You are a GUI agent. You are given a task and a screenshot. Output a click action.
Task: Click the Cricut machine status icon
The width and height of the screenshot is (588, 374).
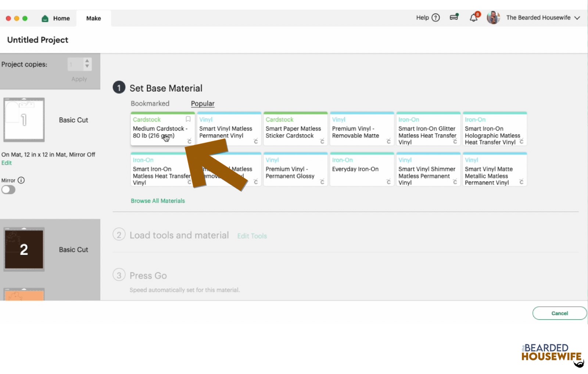click(454, 17)
